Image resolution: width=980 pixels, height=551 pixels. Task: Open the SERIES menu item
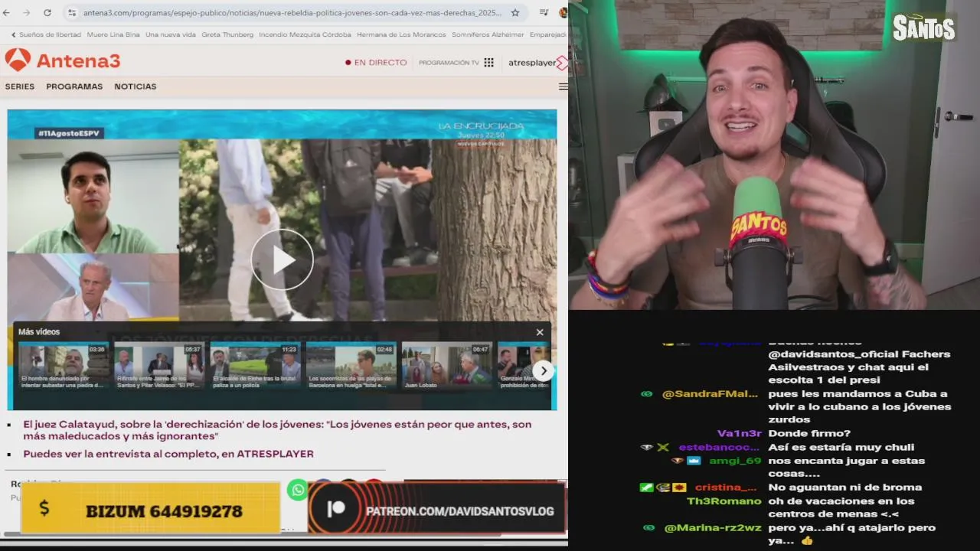(20, 86)
